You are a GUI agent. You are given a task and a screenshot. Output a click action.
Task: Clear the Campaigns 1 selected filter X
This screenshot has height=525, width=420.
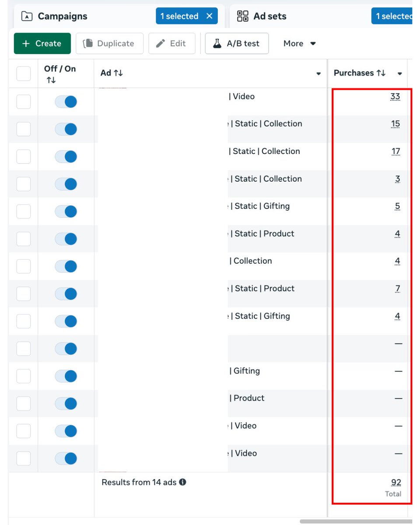[209, 16]
